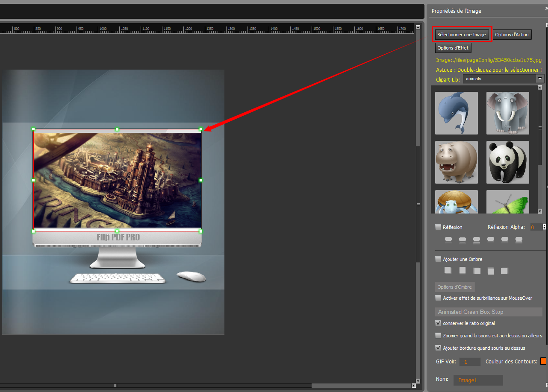Pick the sixth reflection style preset

[x=519, y=240]
